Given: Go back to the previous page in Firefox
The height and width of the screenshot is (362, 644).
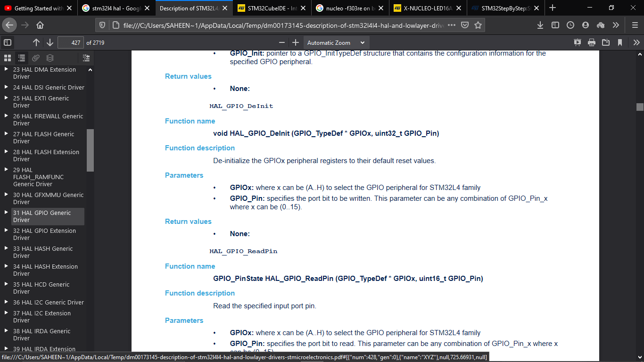Looking at the screenshot, I should click(10, 25).
